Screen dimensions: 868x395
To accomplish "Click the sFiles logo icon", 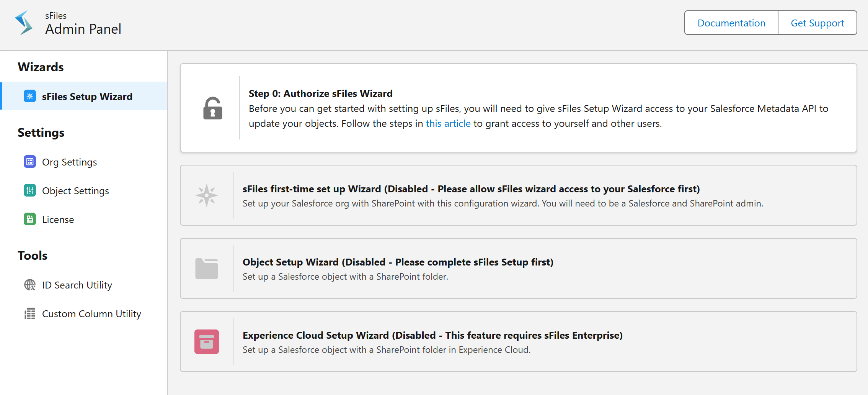I will tap(24, 23).
